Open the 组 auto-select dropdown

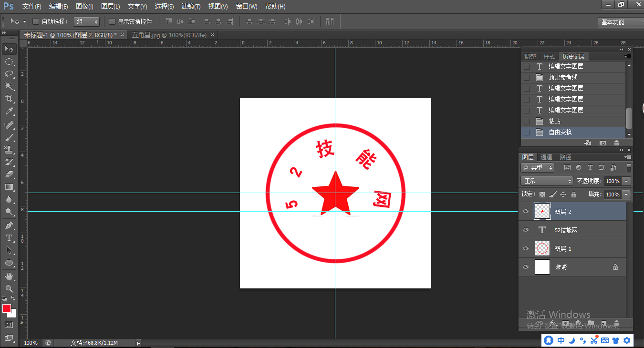[x=86, y=21]
